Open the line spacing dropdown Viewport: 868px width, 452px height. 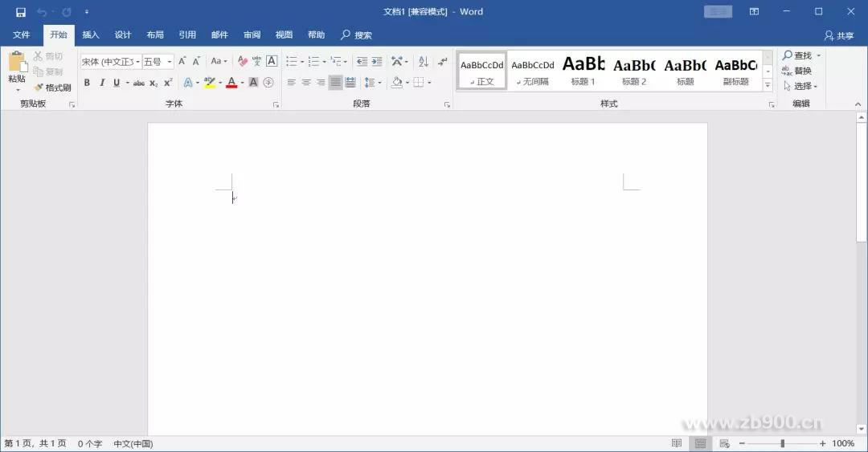coord(379,83)
